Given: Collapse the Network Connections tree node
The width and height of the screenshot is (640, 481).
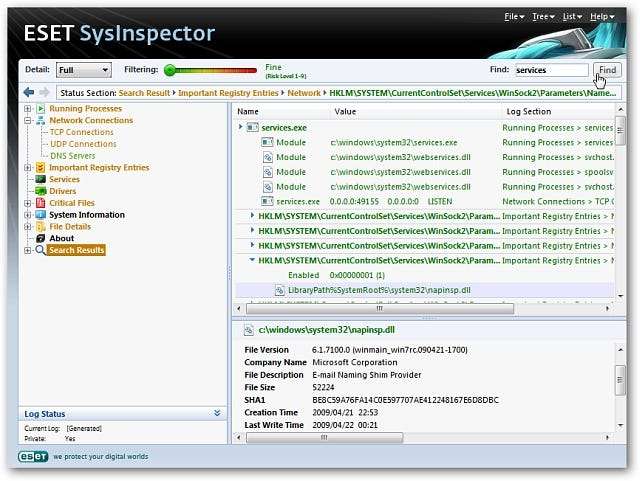Looking at the screenshot, I should (x=27, y=120).
